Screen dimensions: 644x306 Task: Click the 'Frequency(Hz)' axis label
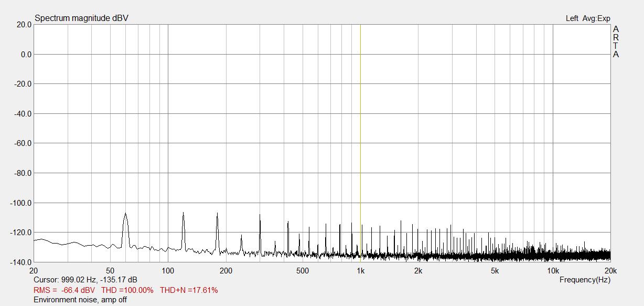(585, 280)
